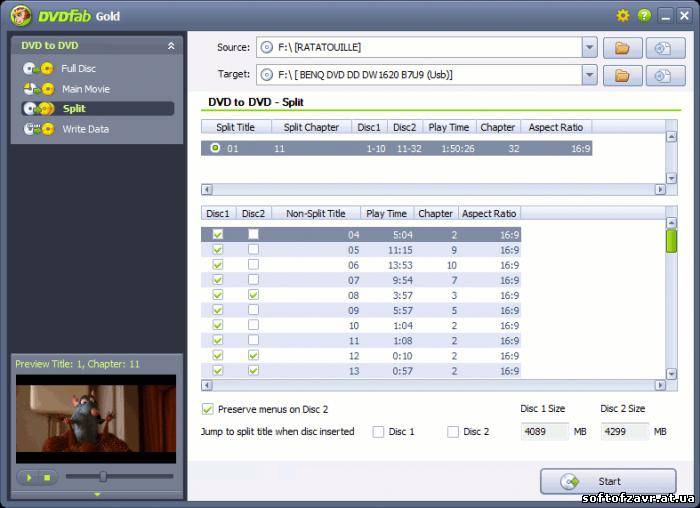
Task: Collapse the DVD to DVD panel
Action: tap(171, 46)
